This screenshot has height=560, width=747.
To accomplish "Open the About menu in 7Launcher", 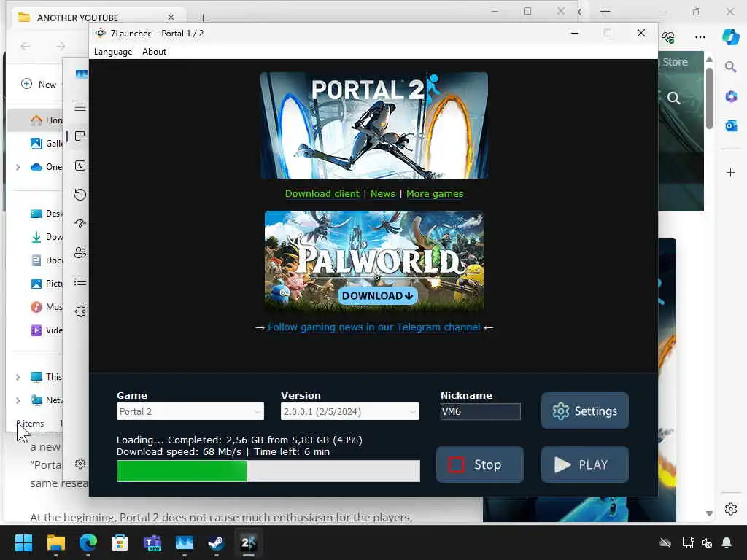I will 154,52.
